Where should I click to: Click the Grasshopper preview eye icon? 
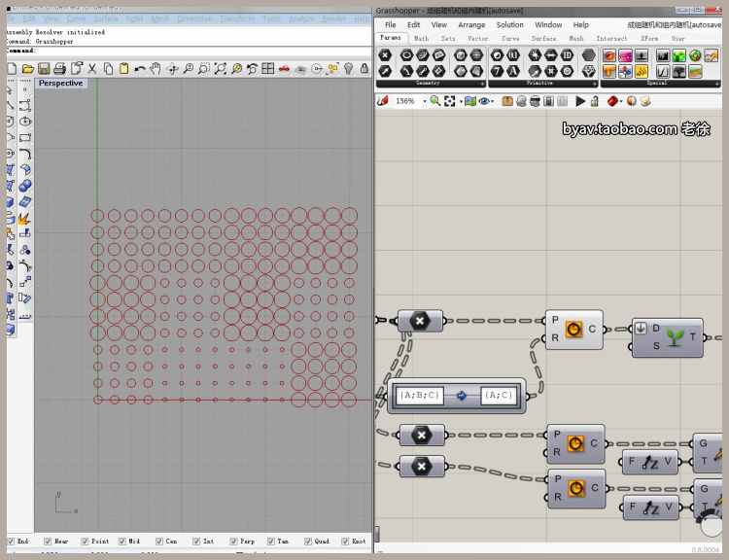[x=484, y=101]
